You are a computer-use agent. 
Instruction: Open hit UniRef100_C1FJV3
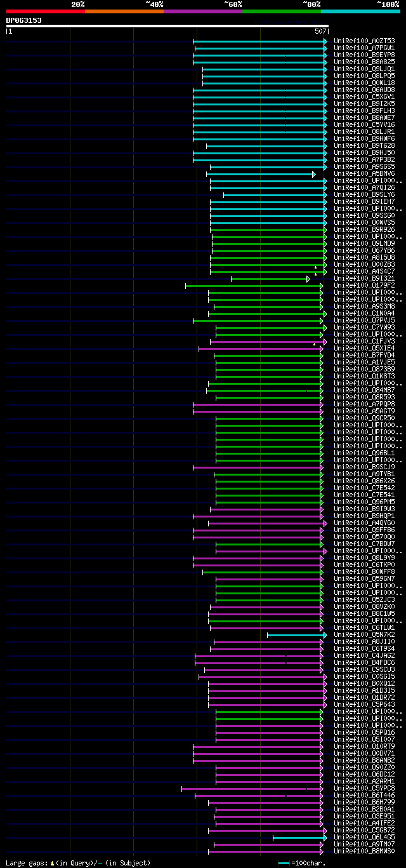364,342
